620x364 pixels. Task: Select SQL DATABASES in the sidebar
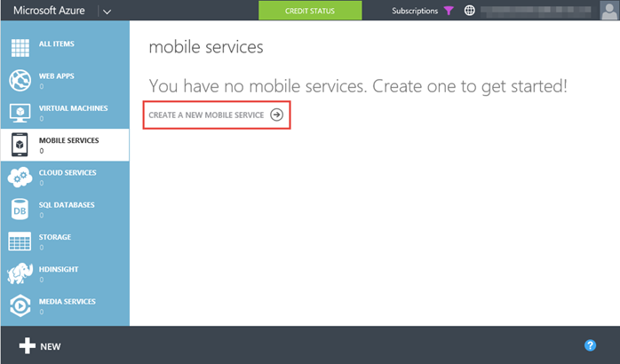pos(65,209)
